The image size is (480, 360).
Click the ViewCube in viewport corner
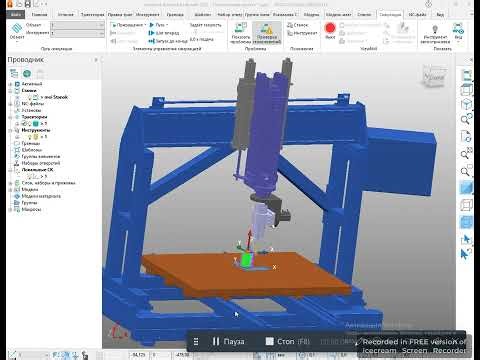pos(434,77)
